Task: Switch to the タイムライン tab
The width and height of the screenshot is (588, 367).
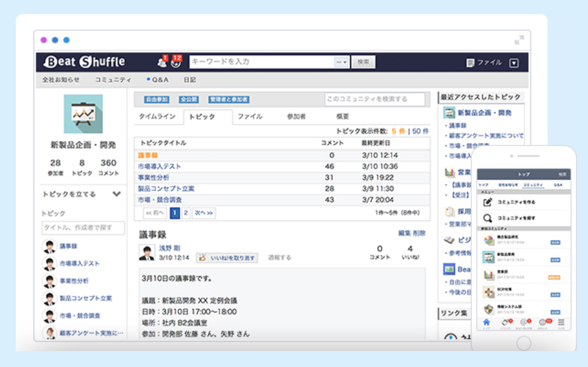Action: click(157, 117)
